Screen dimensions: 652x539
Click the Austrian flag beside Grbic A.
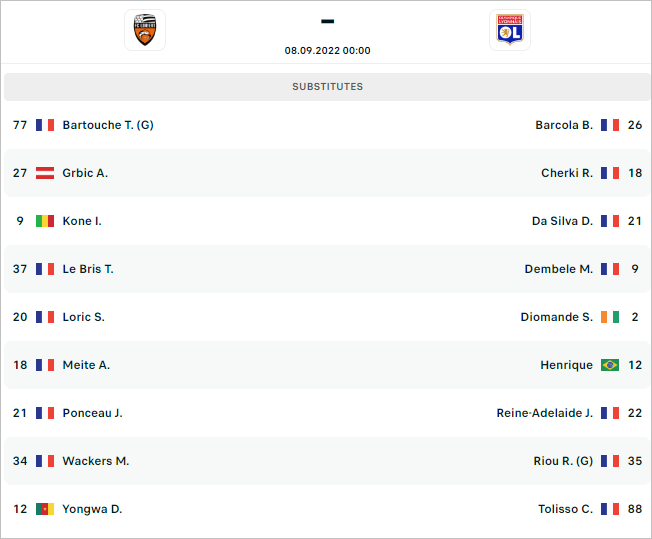pyautogui.click(x=45, y=173)
